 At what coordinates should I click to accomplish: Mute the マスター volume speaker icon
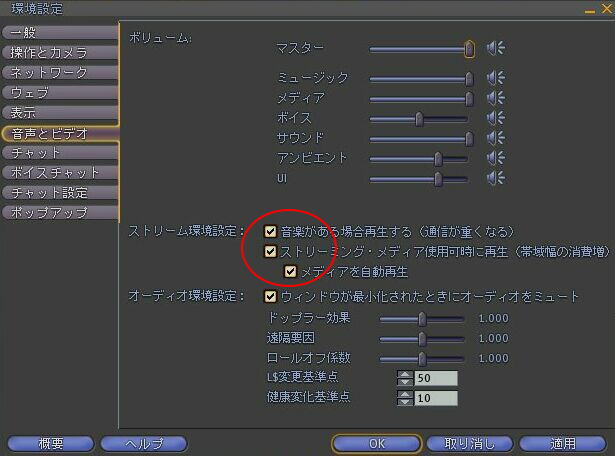pos(495,48)
